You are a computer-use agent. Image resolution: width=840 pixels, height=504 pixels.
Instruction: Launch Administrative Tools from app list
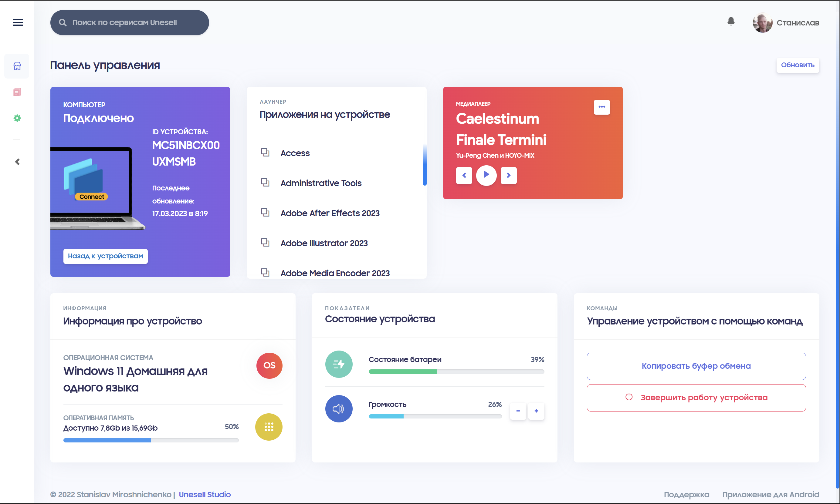coord(321,183)
